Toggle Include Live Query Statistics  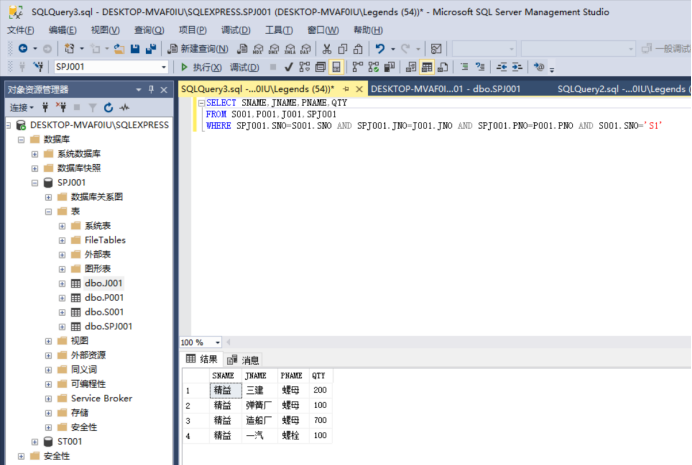[x=373, y=67]
